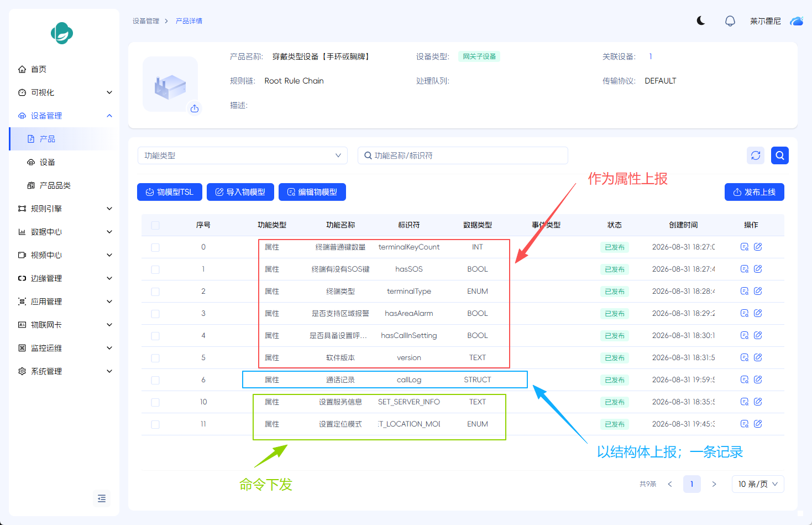
Task: Open the 功能类型 dropdown
Action: [243, 155]
